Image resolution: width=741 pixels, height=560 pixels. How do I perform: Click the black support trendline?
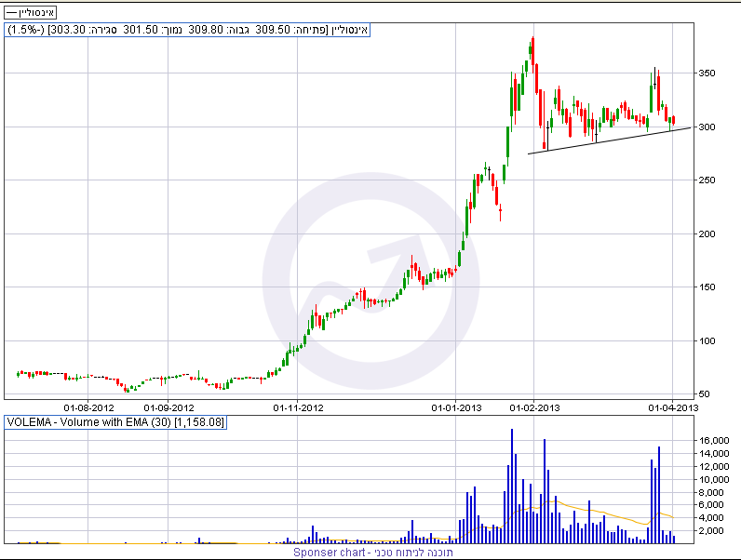[610, 140]
